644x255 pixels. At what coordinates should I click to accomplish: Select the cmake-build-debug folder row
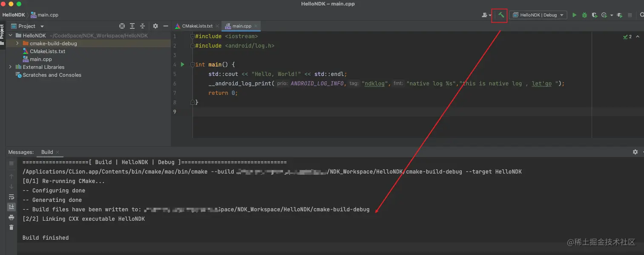(x=88, y=43)
